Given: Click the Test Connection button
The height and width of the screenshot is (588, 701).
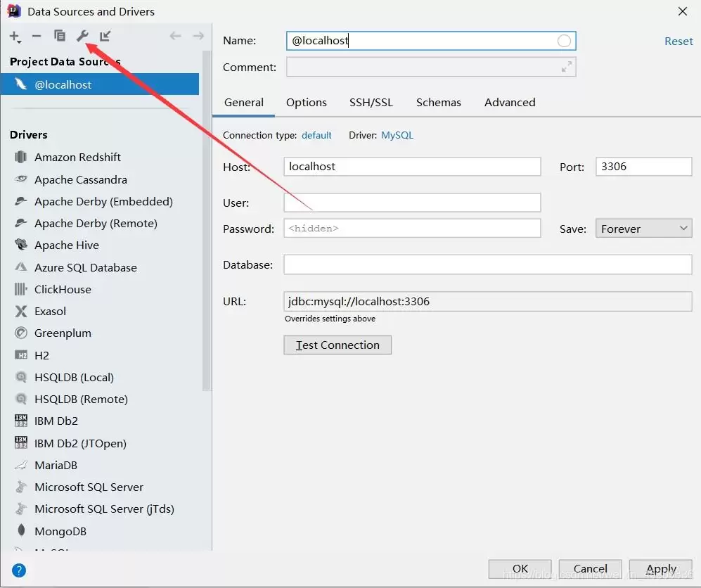Looking at the screenshot, I should point(337,345).
